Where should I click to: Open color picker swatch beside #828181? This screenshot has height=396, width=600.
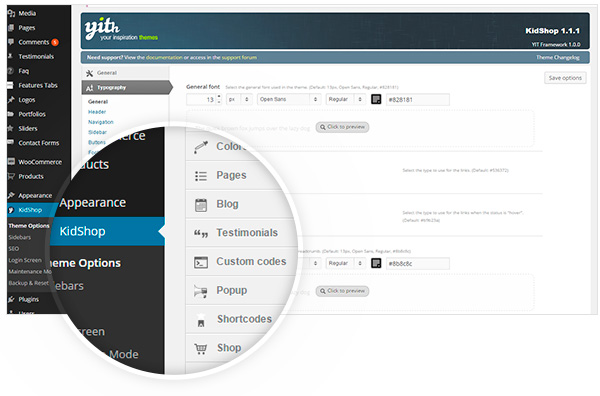click(376, 99)
